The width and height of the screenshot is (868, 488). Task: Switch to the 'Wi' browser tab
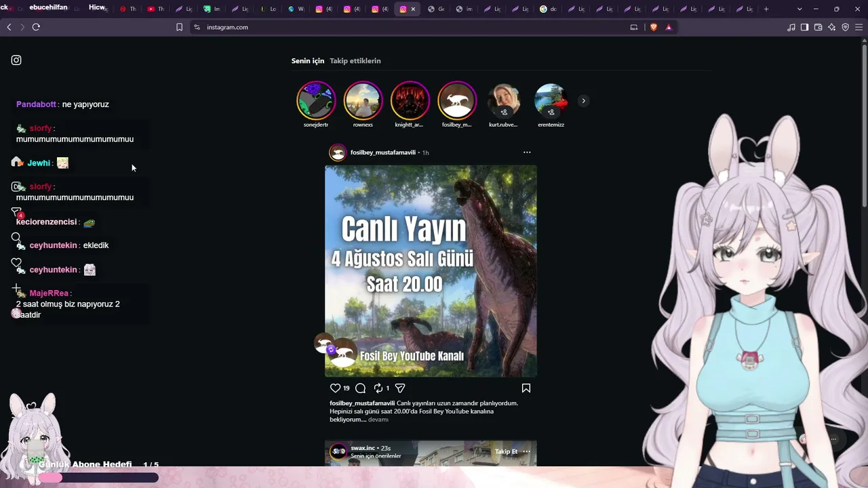[296, 9]
